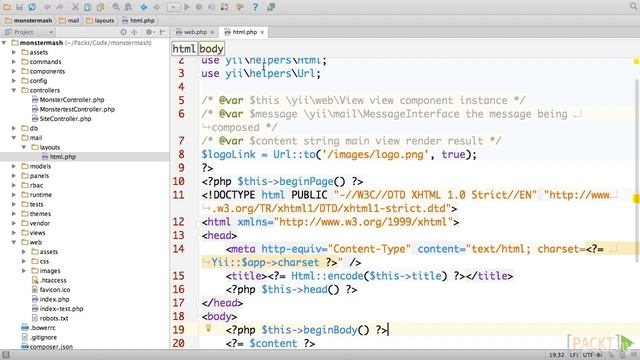
Task: Click the Redo arrow in the toolbar
Action: click(60, 7)
